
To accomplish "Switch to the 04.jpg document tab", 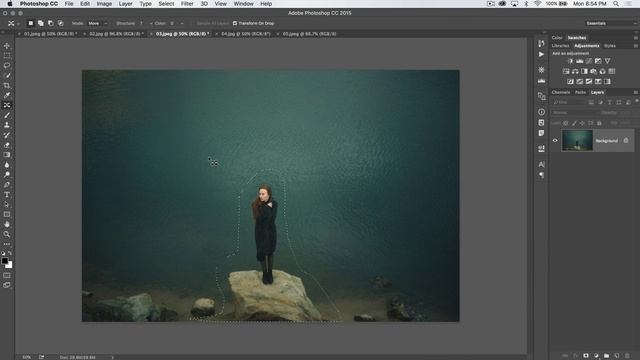I will (245, 34).
